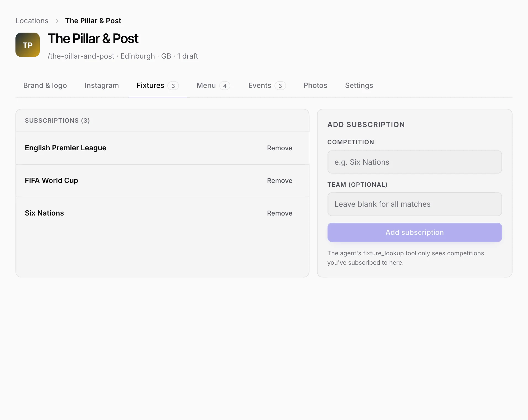
Task: Click the /the-pillar-and-post slug subtitle
Action: coord(81,56)
